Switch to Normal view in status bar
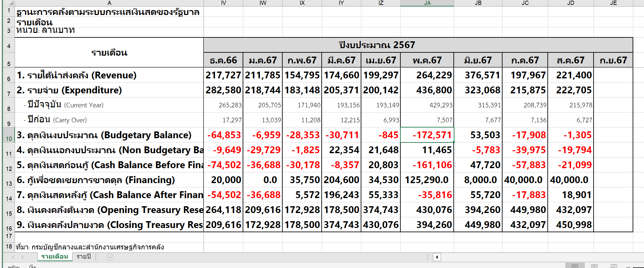The height and width of the screenshot is (268, 644). [575, 266]
